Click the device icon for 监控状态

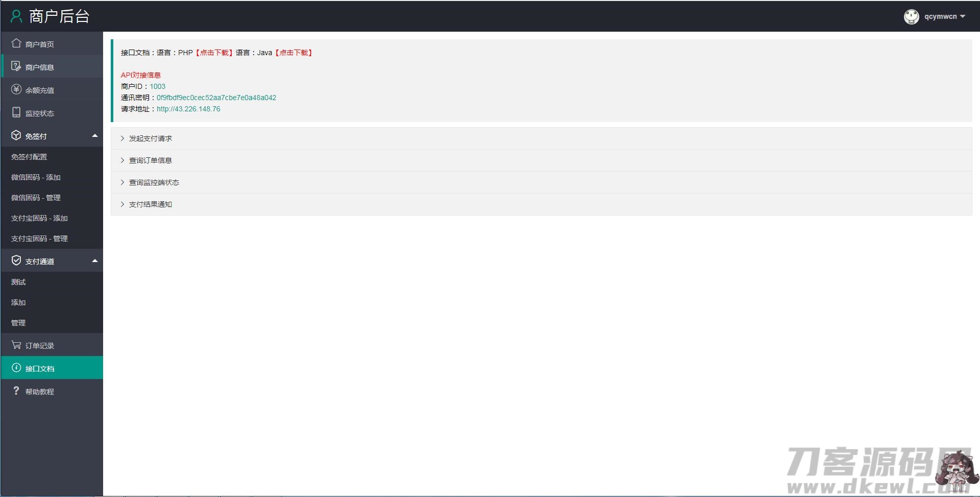tap(16, 112)
